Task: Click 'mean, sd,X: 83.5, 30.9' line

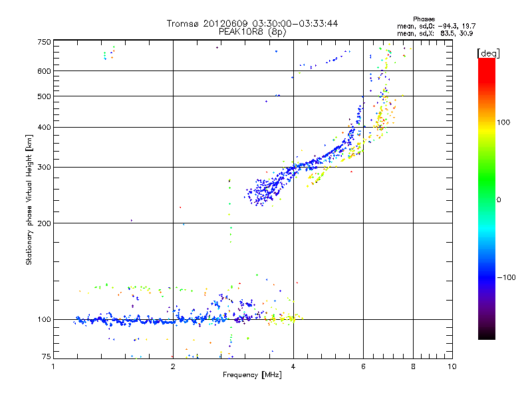Action: pyautogui.click(x=435, y=33)
